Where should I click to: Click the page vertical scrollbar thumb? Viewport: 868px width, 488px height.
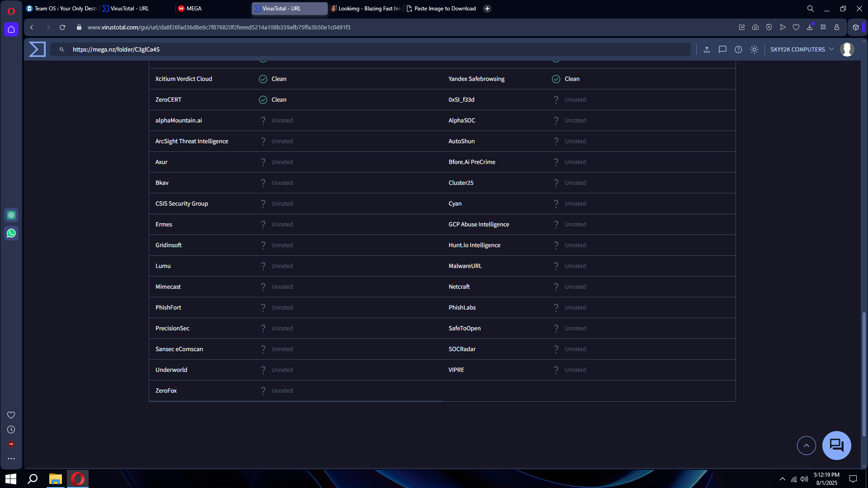coord(864,374)
